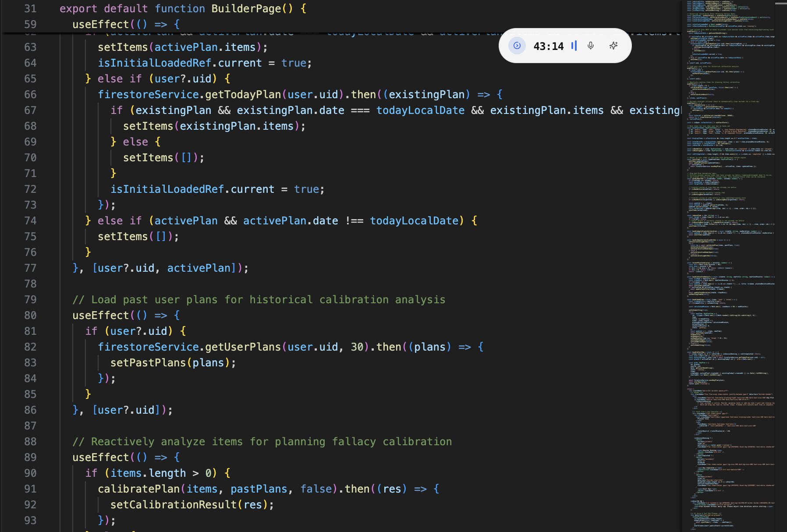Click 'if (user?.uid) {' on line 81

[136, 331]
